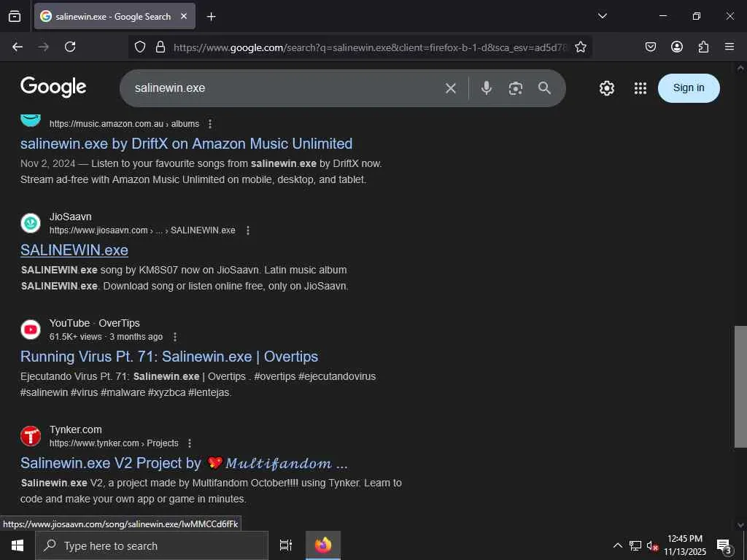The height and width of the screenshot is (560, 747).
Task: Open more options for Amazon Music result
Action: pyautogui.click(x=210, y=124)
